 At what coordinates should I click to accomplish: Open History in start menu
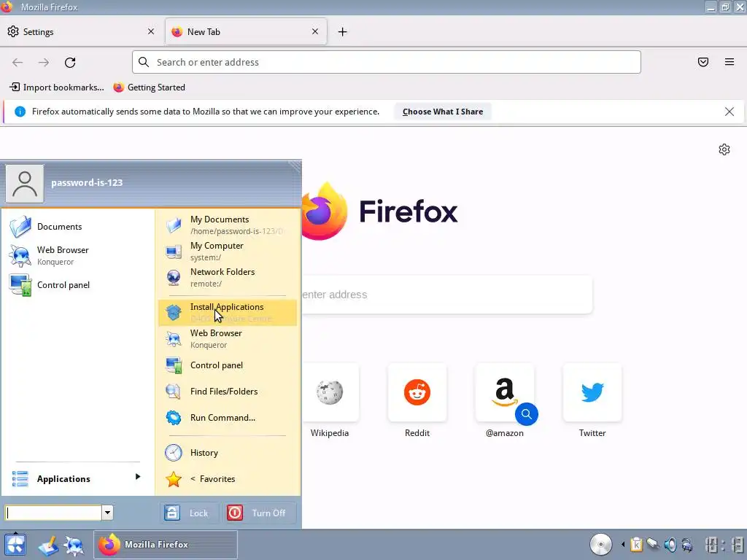point(228,453)
